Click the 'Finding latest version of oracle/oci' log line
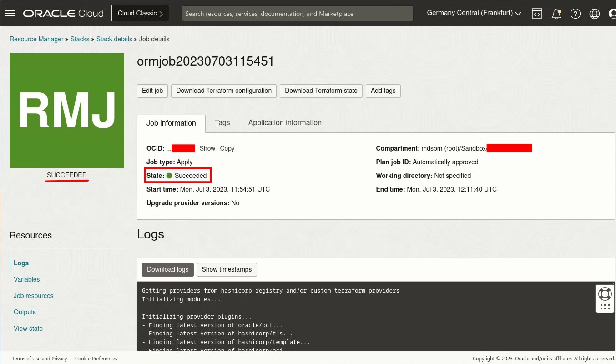Viewport: 616px width, 364px height. click(212, 325)
